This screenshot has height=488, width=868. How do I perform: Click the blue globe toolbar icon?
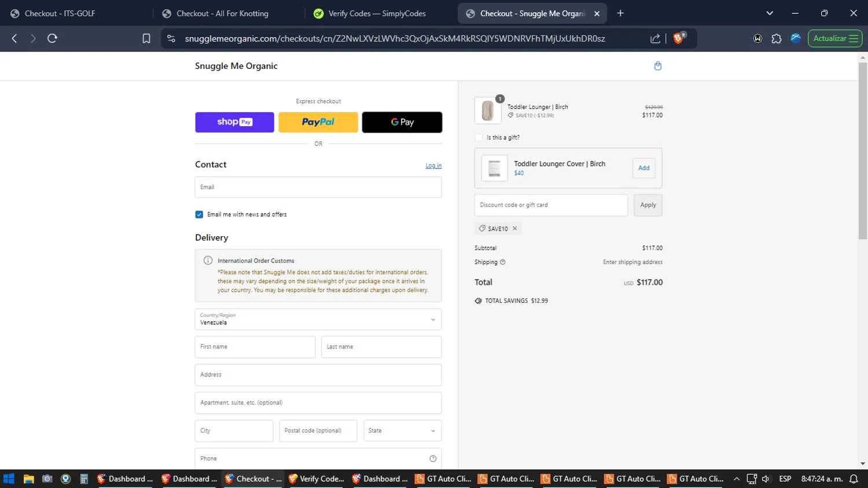[796, 38]
